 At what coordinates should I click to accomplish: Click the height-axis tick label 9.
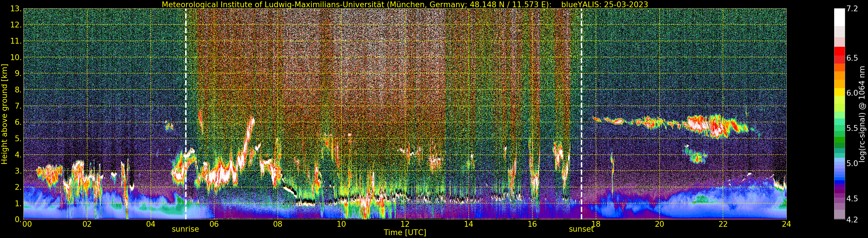(18, 74)
